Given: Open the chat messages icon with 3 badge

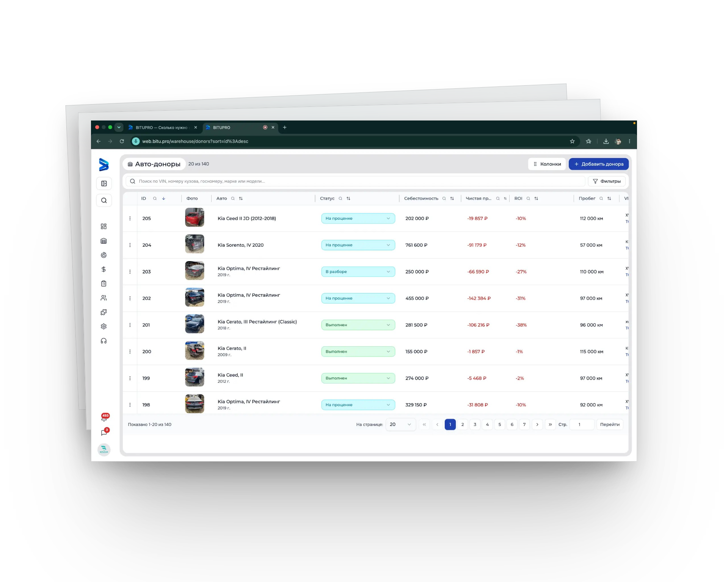Looking at the screenshot, I should [104, 432].
